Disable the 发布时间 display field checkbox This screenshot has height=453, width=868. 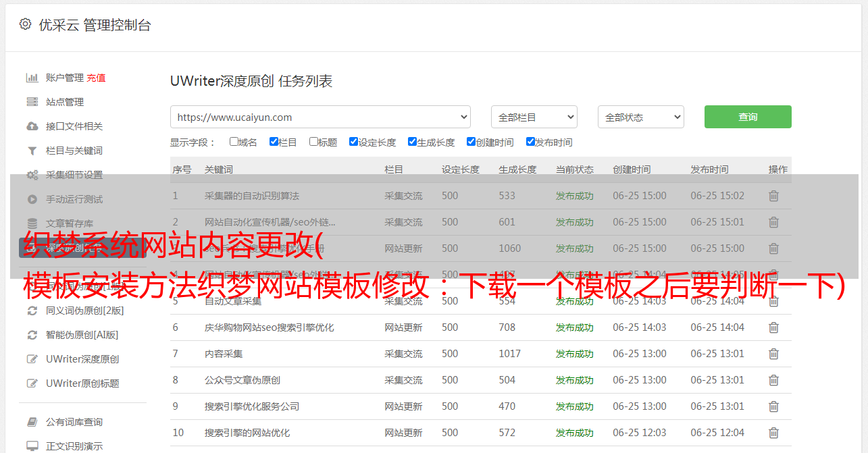530,142
